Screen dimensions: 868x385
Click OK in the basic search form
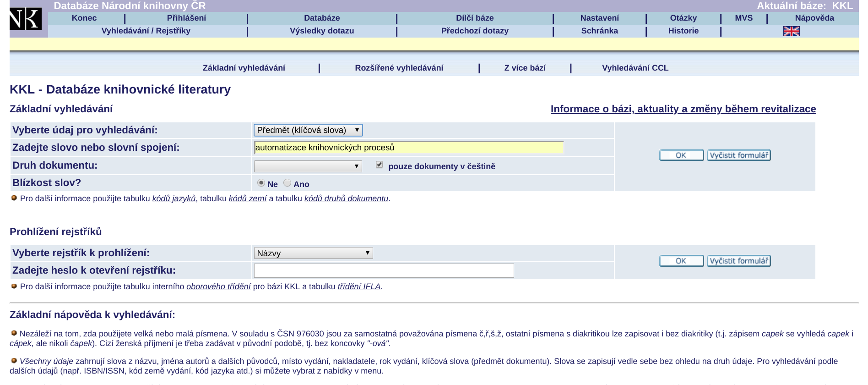tap(681, 155)
